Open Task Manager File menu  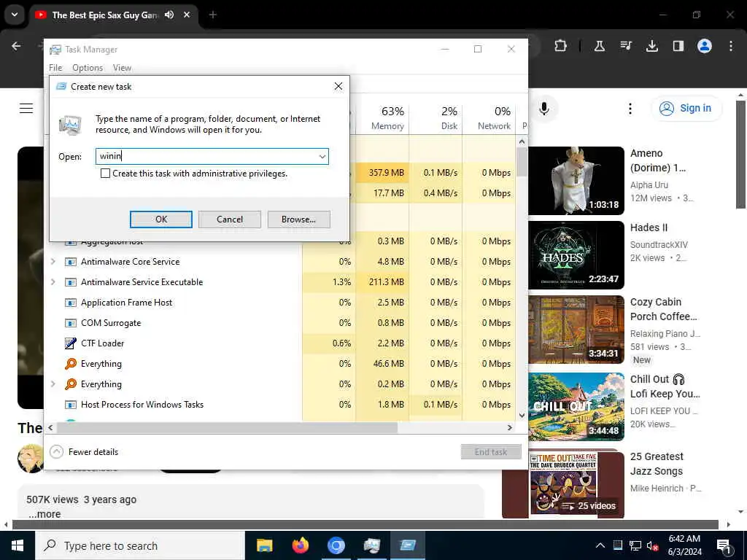(x=55, y=68)
